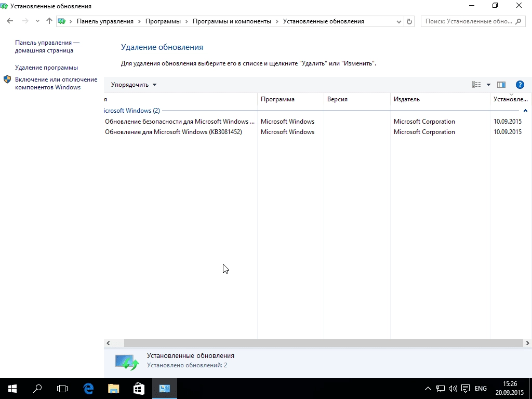Click left arrow of horizontal scrollbar
This screenshot has height=399, width=532.
tap(108, 343)
